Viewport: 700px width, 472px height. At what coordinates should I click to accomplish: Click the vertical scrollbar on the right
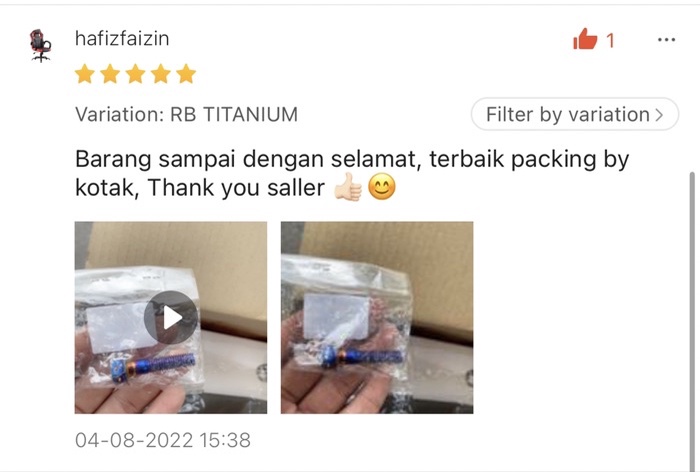692,321
